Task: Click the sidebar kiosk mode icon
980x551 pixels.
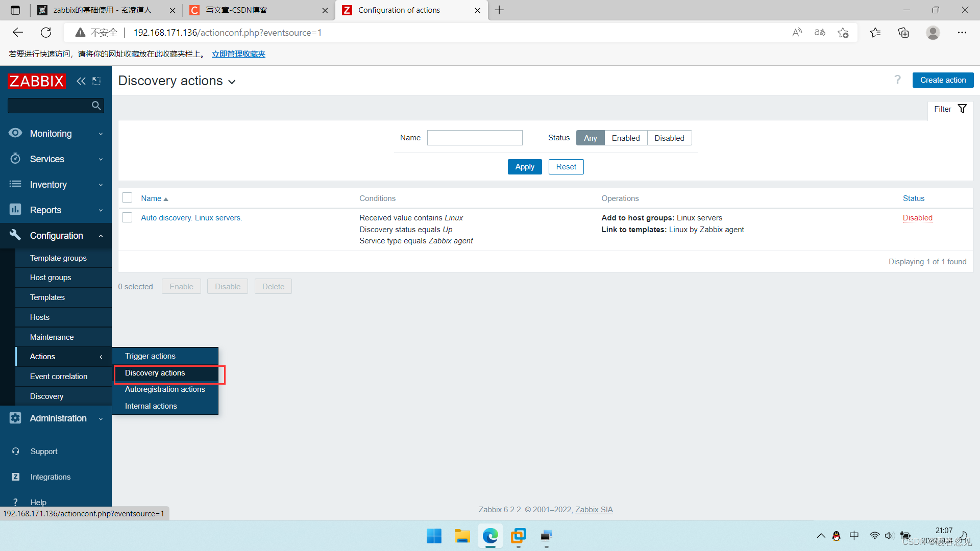Action: tap(96, 81)
